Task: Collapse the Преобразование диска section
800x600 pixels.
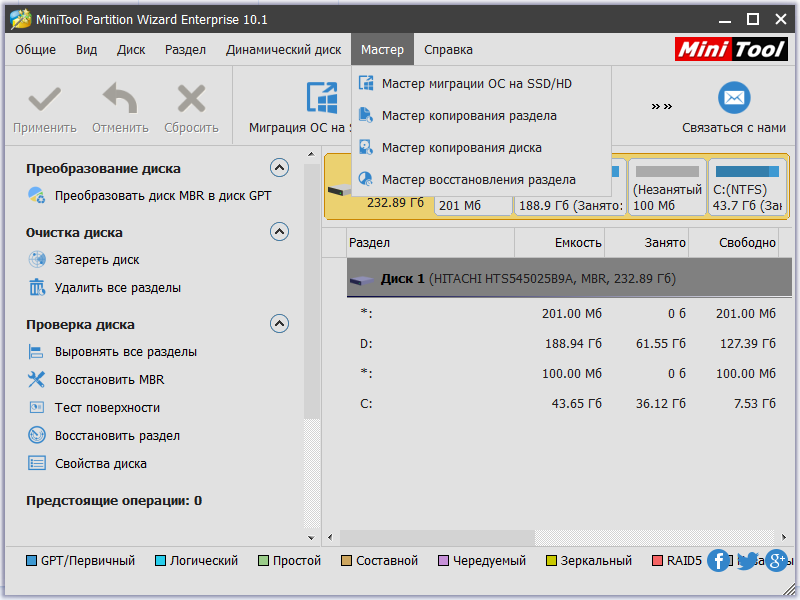Action: tap(279, 168)
